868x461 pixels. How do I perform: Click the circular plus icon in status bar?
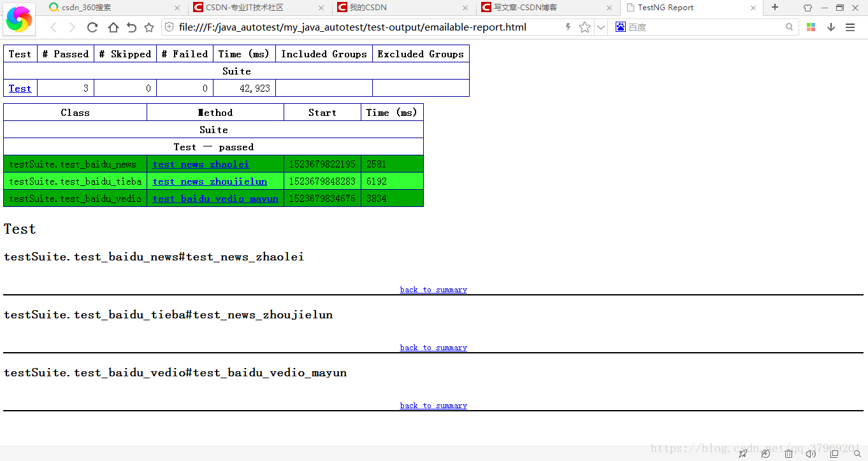pyautogui.click(x=765, y=453)
